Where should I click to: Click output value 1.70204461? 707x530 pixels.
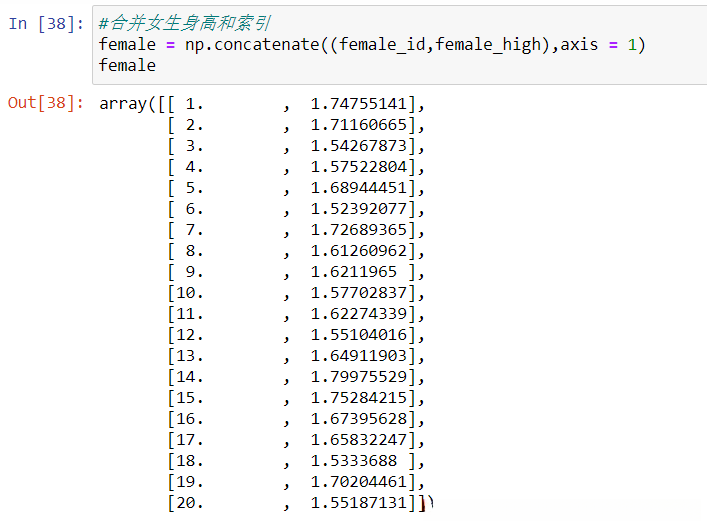[358, 482]
